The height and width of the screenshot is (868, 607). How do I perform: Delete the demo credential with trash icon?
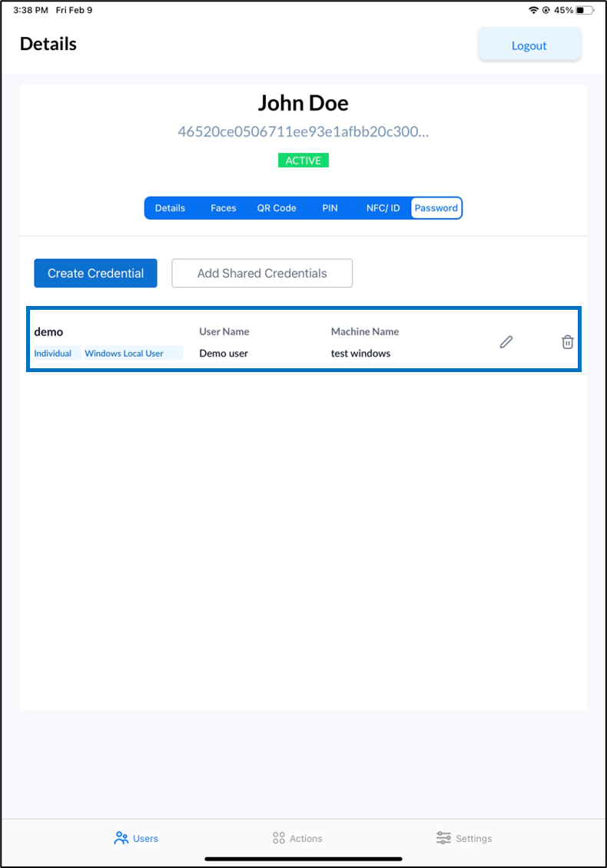click(x=567, y=342)
